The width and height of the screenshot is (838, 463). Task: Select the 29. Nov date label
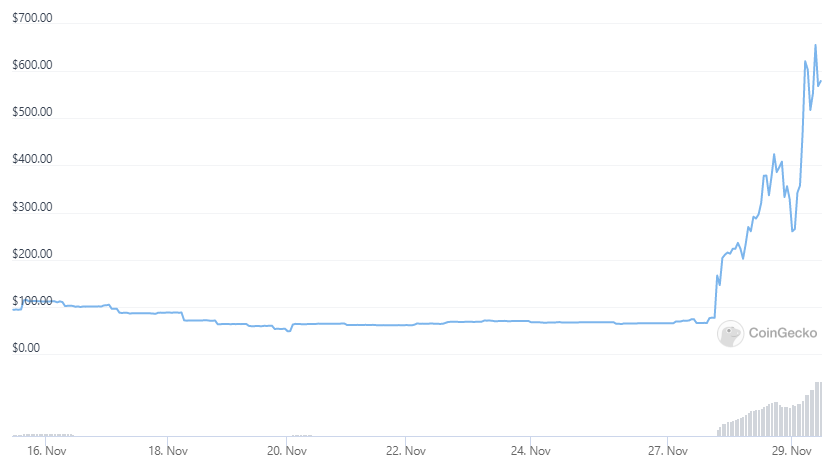click(x=792, y=451)
